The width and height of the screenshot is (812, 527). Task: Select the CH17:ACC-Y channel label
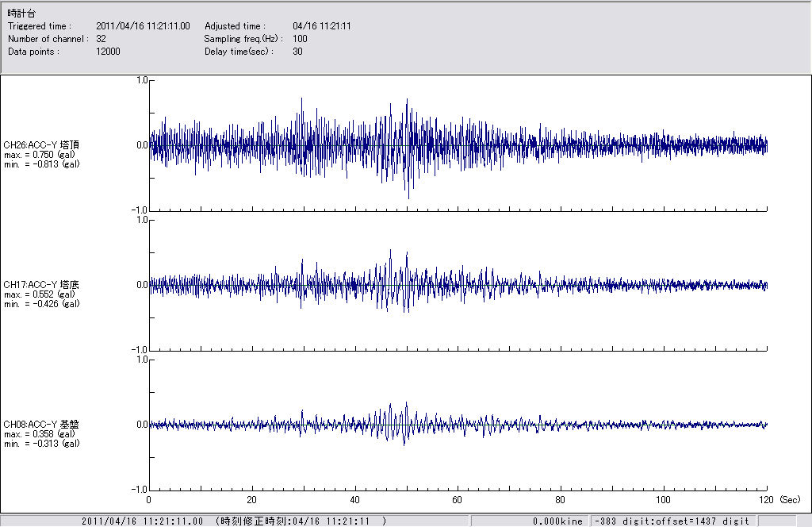pos(41,284)
